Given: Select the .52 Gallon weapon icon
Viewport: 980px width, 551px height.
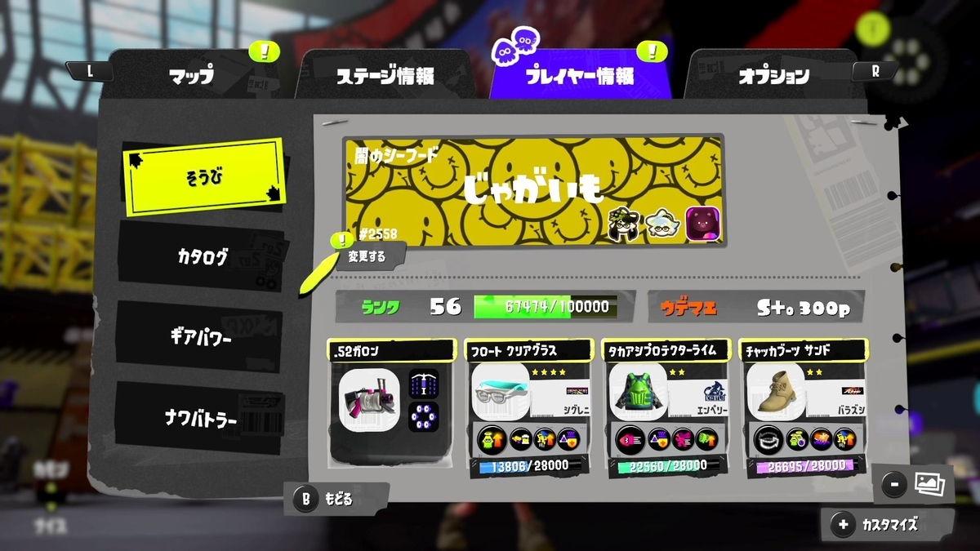Looking at the screenshot, I should [x=369, y=398].
